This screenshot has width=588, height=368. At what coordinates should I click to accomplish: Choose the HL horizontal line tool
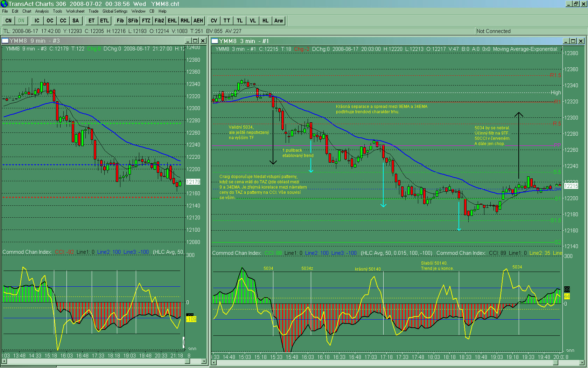[266, 21]
